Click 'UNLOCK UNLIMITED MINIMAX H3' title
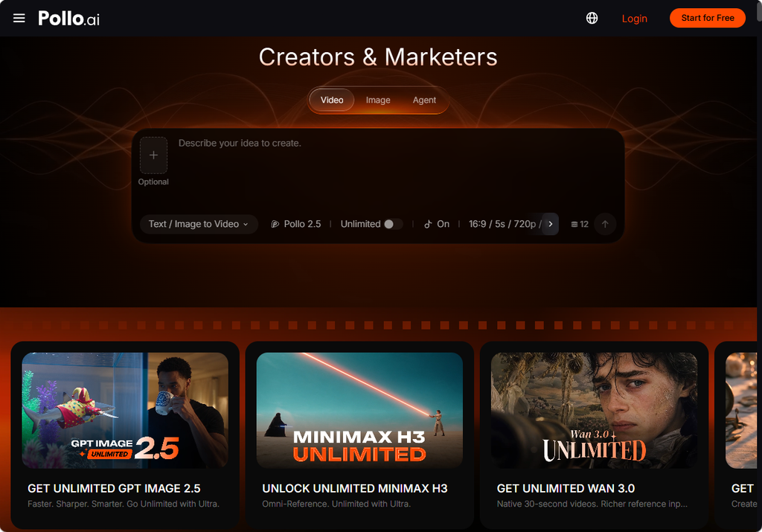 [x=355, y=488]
